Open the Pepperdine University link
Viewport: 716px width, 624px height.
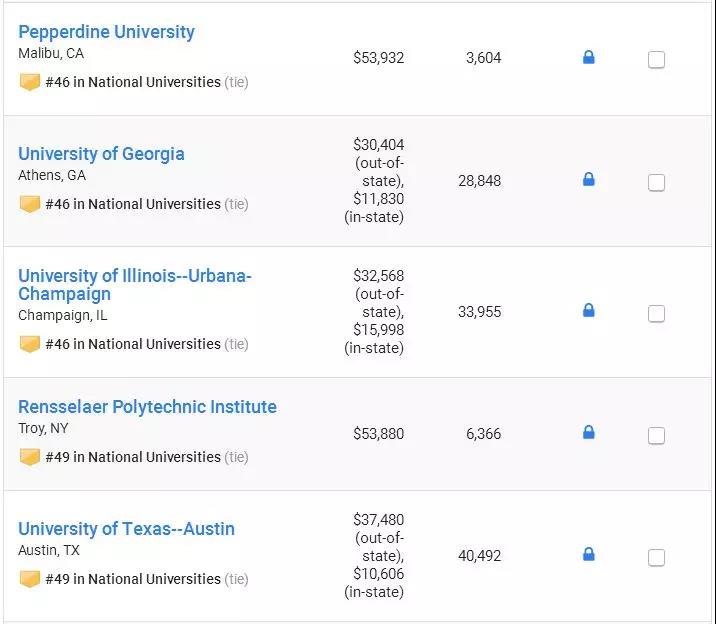point(106,32)
